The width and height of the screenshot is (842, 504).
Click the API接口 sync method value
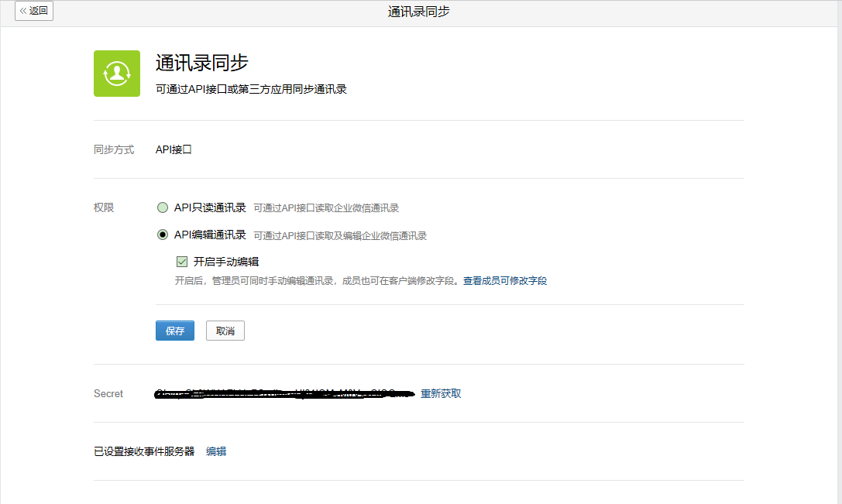click(174, 149)
